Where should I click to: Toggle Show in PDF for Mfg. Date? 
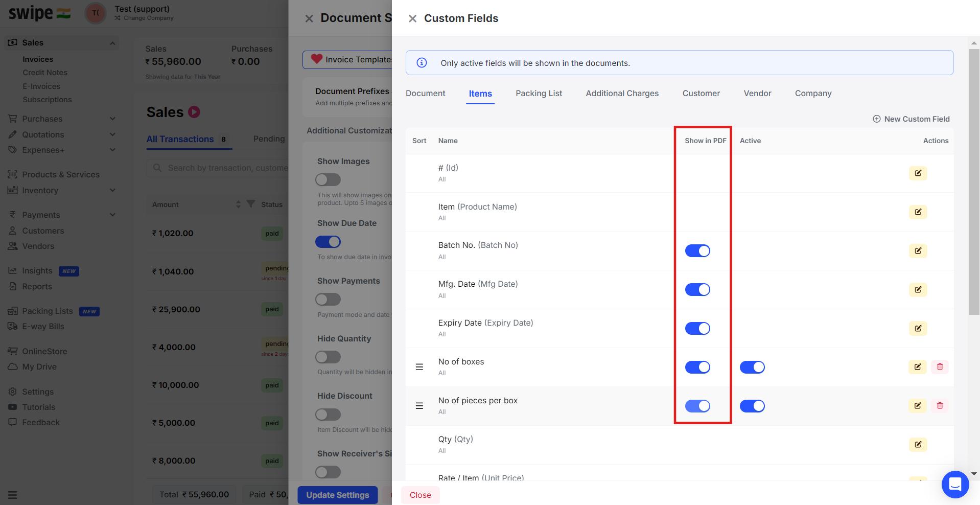click(697, 290)
